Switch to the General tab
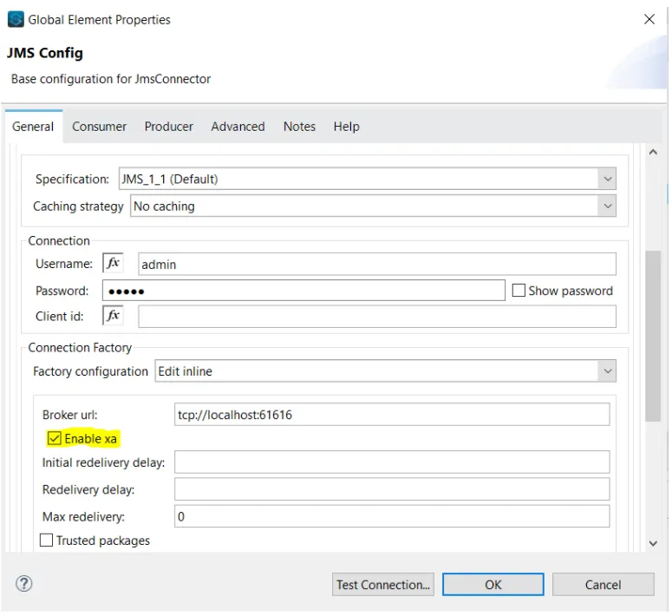672x616 pixels. tap(33, 127)
